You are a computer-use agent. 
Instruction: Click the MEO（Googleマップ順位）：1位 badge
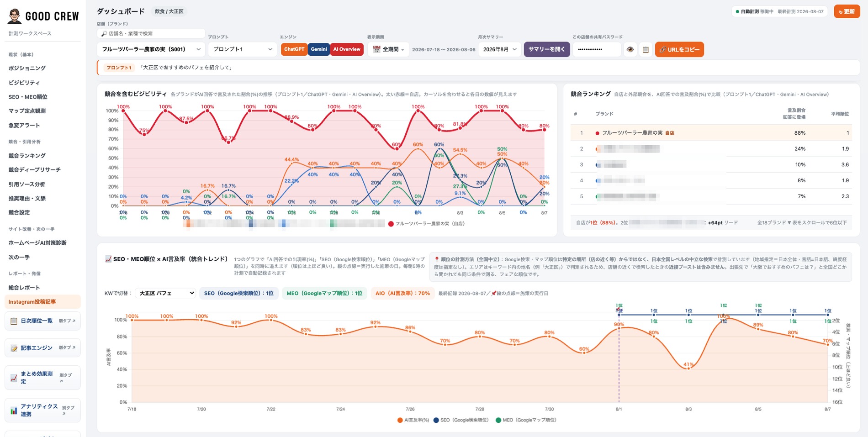pyautogui.click(x=324, y=293)
